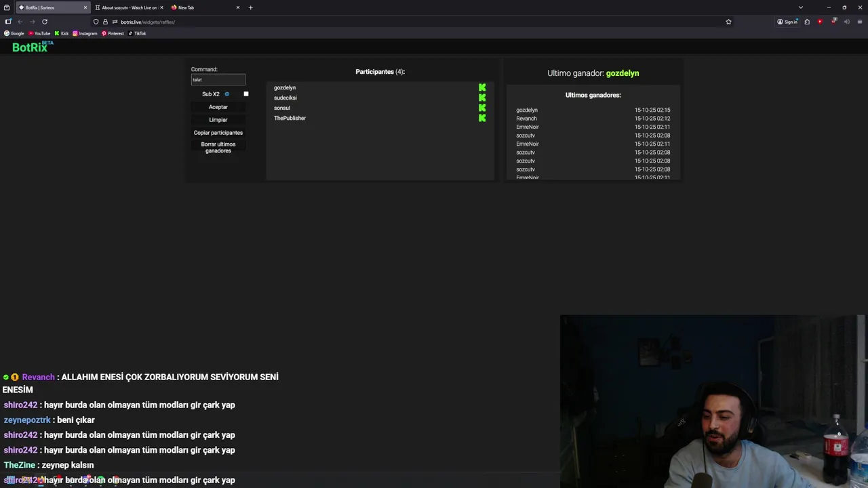This screenshot has height=488, width=868.
Task: Click the 15-10-25 02:12 timestamp
Action: click(652, 119)
